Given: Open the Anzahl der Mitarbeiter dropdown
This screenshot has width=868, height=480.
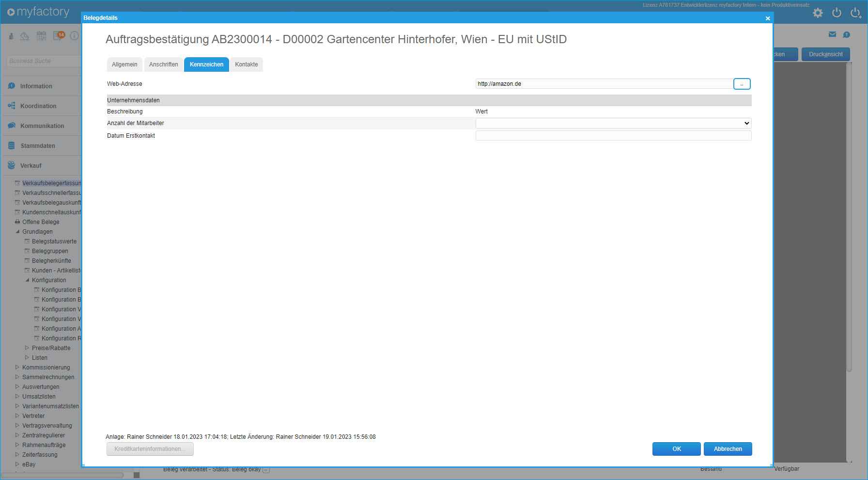Looking at the screenshot, I should tap(613, 123).
